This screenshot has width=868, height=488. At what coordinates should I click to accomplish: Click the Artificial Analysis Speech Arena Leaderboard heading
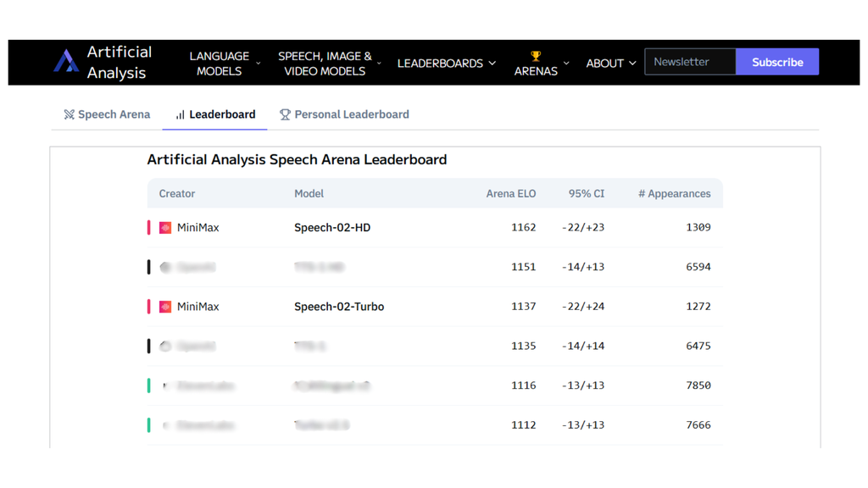coord(297,160)
